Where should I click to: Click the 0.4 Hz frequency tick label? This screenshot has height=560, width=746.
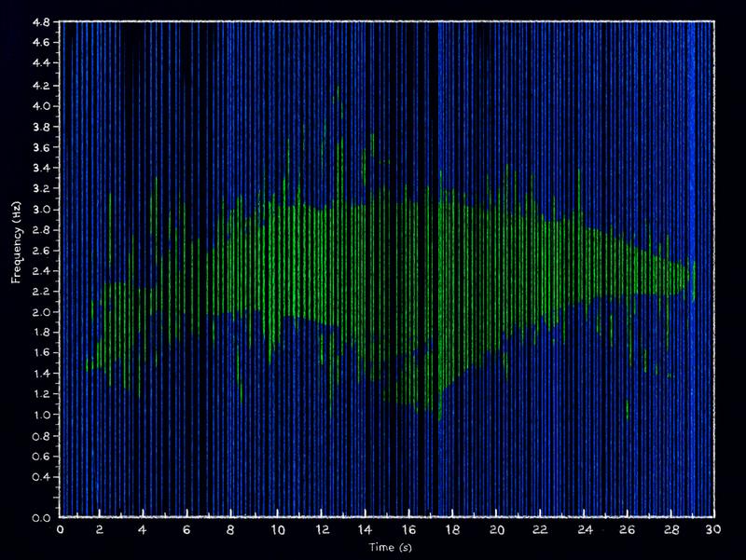[x=41, y=476]
